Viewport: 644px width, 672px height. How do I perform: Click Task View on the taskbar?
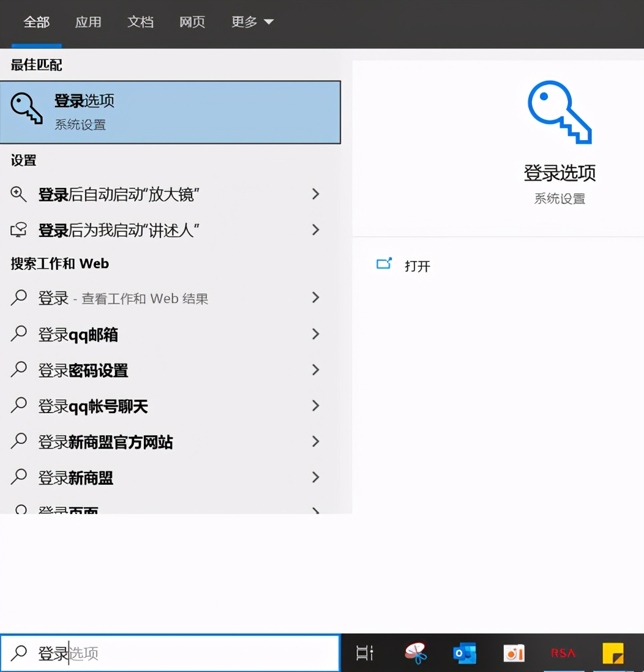(364, 654)
